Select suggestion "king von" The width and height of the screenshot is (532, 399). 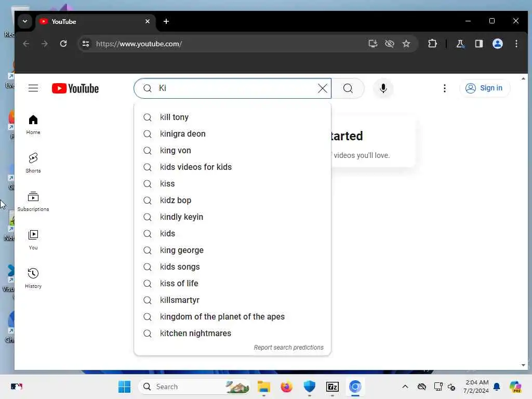(x=232, y=150)
